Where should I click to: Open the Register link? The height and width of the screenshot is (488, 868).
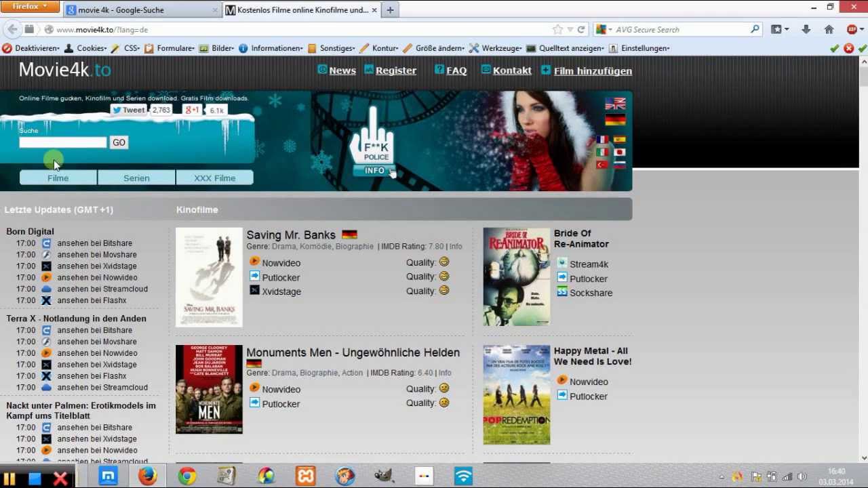396,70
